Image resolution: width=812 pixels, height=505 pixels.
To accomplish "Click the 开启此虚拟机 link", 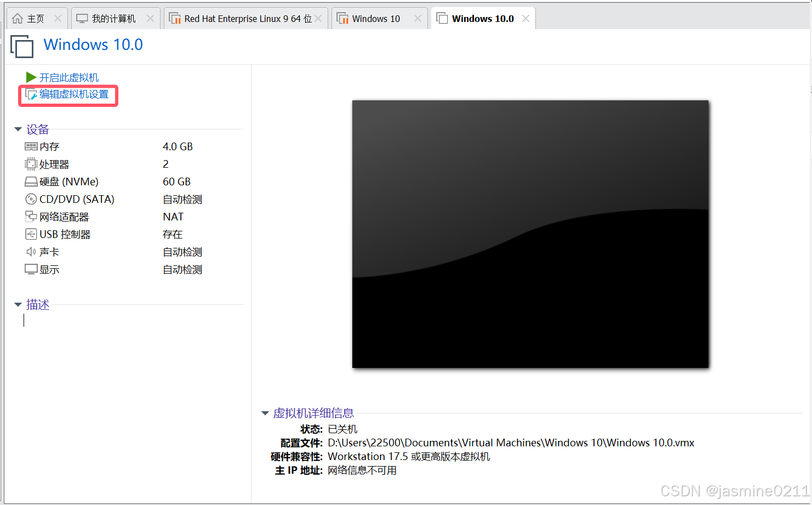I will [x=69, y=77].
